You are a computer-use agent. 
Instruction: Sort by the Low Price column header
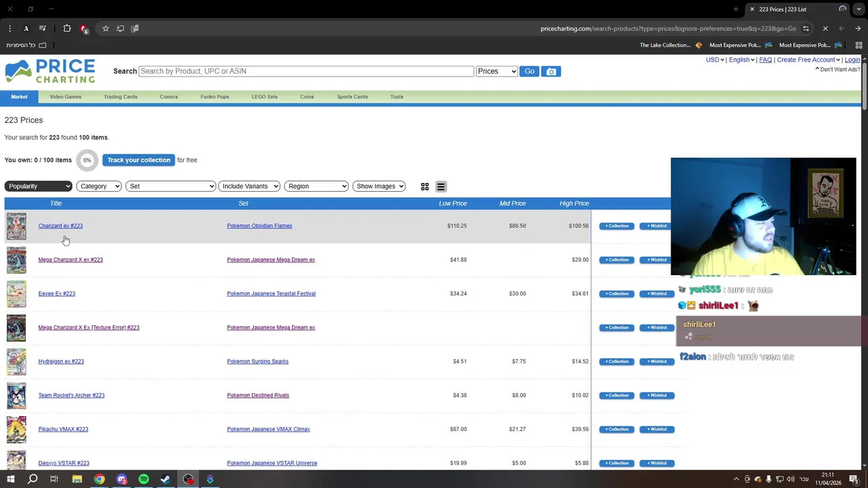(452, 203)
